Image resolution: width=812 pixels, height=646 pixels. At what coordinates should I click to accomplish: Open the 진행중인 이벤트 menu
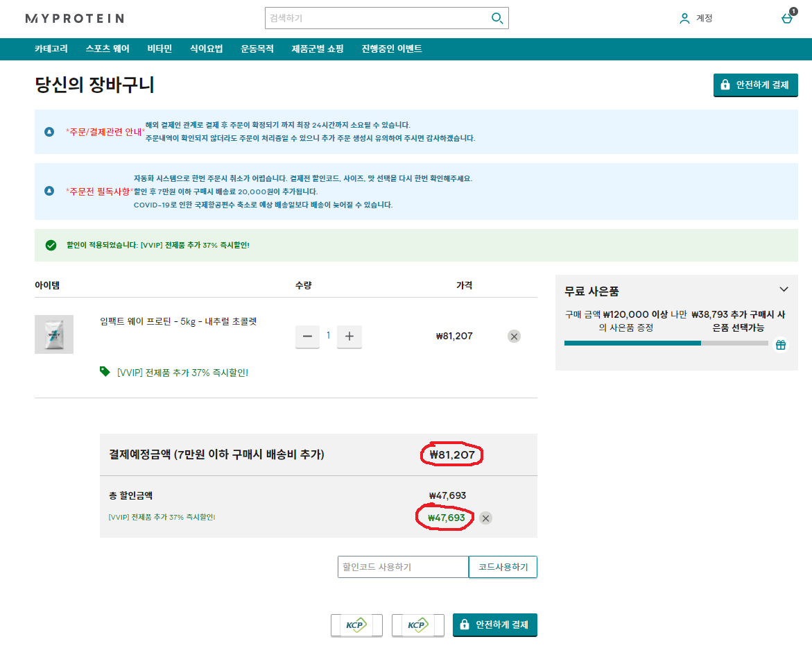click(392, 49)
